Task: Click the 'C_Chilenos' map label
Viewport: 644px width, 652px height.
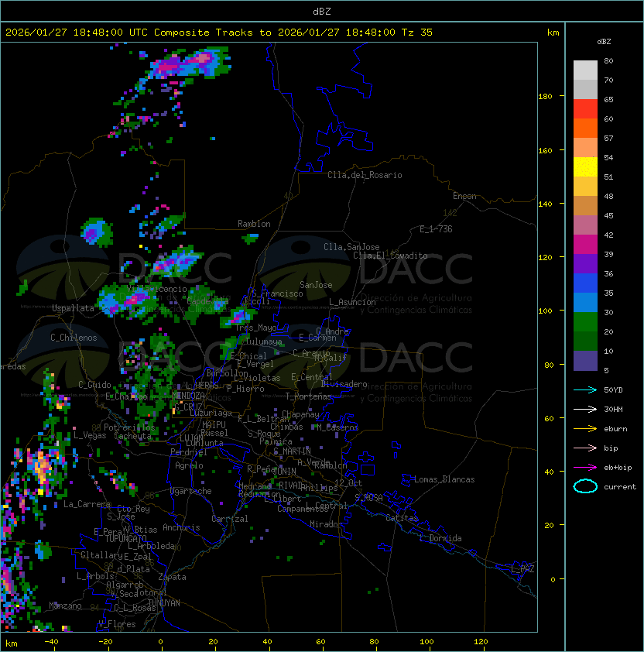Action: tap(74, 338)
